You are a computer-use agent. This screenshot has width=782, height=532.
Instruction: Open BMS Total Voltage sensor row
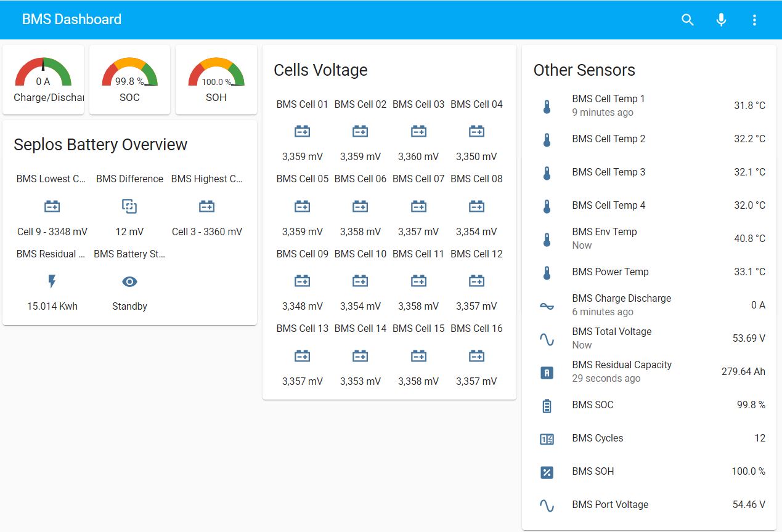(x=650, y=338)
